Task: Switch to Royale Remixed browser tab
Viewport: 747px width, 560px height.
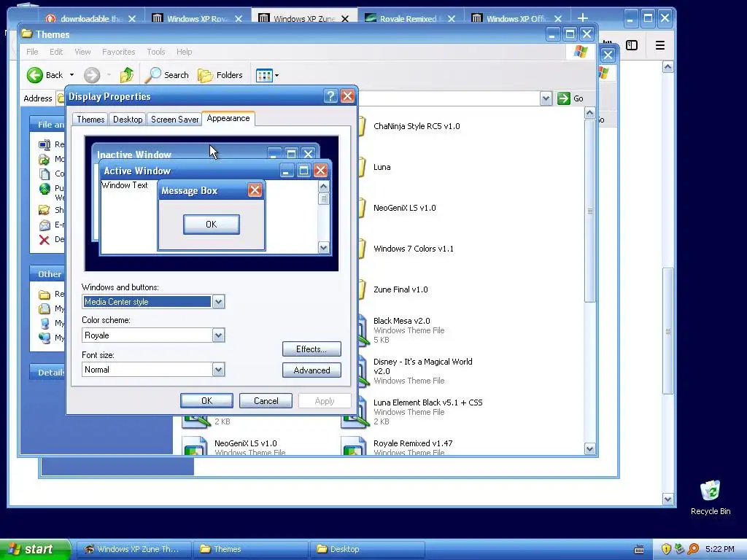Action: coord(407,18)
